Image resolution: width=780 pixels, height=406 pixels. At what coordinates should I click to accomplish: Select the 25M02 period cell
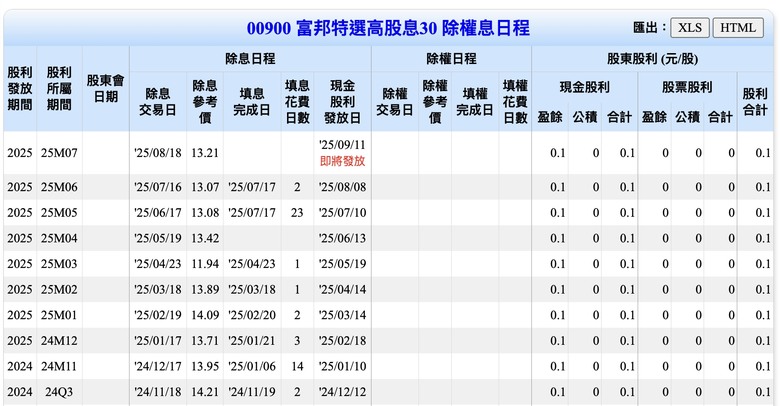[x=59, y=290]
